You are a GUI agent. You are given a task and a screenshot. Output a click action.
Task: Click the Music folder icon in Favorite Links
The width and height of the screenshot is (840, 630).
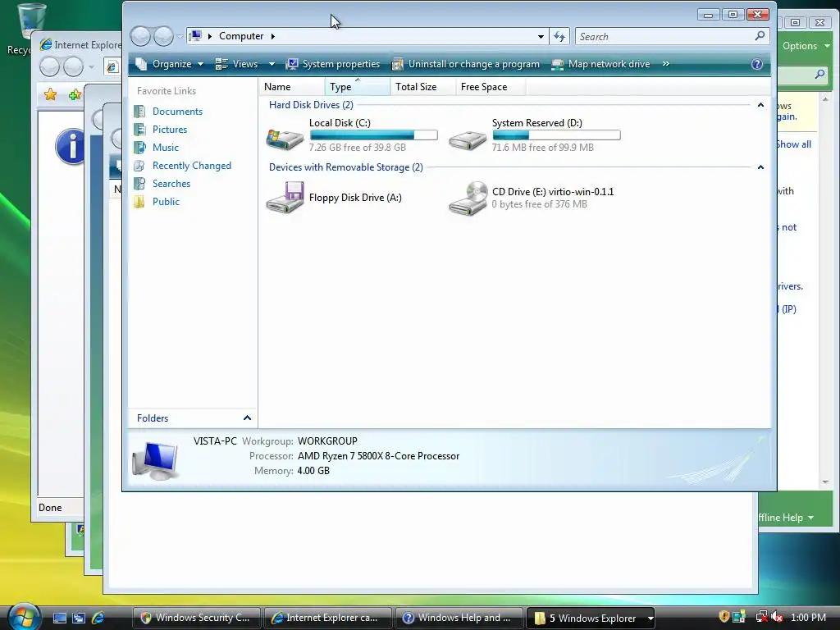pyautogui.click(x=139, y=148)
